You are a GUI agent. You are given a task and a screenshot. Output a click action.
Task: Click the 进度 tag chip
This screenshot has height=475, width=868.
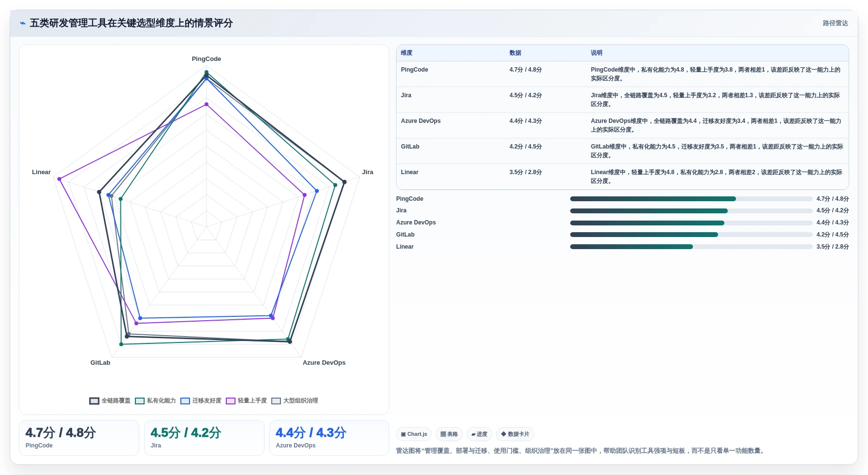click(479, 434)
